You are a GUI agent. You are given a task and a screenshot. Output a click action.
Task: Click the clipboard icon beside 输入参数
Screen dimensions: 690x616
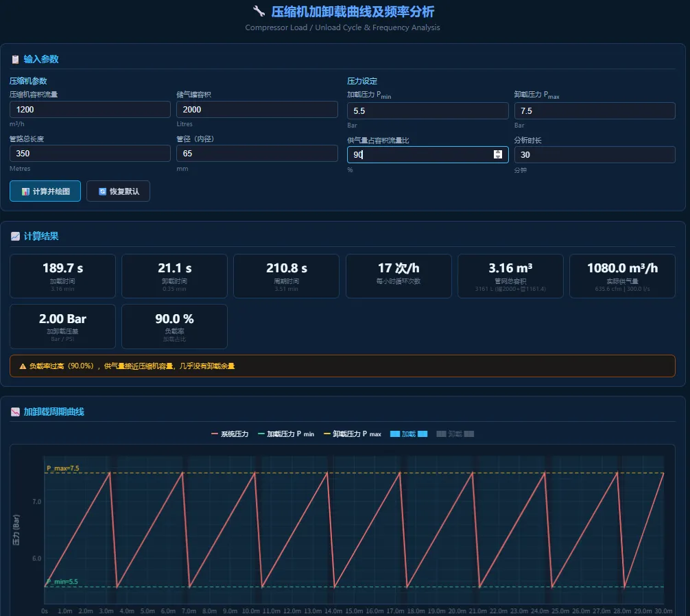click(x=15, y=60)
